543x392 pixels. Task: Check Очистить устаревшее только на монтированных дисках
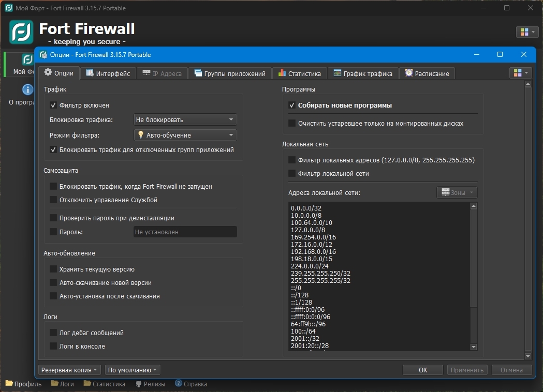292,123
